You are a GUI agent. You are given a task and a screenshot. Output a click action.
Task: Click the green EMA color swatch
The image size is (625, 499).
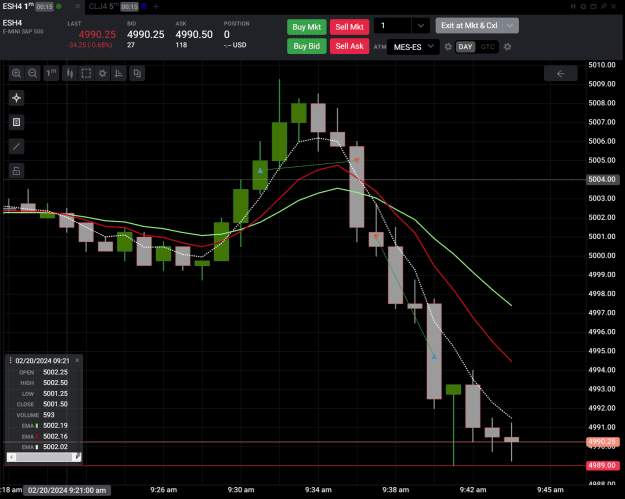pyautogui.click(x=37, y=426)
